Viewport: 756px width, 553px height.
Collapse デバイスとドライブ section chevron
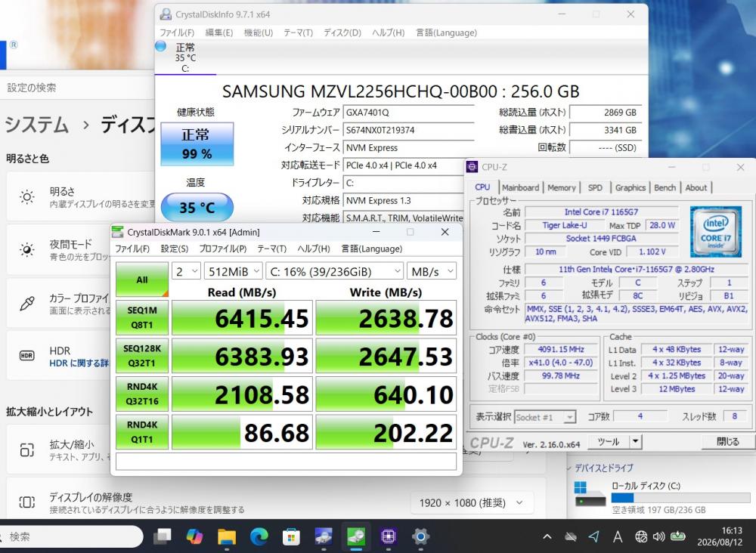(569, 468)
